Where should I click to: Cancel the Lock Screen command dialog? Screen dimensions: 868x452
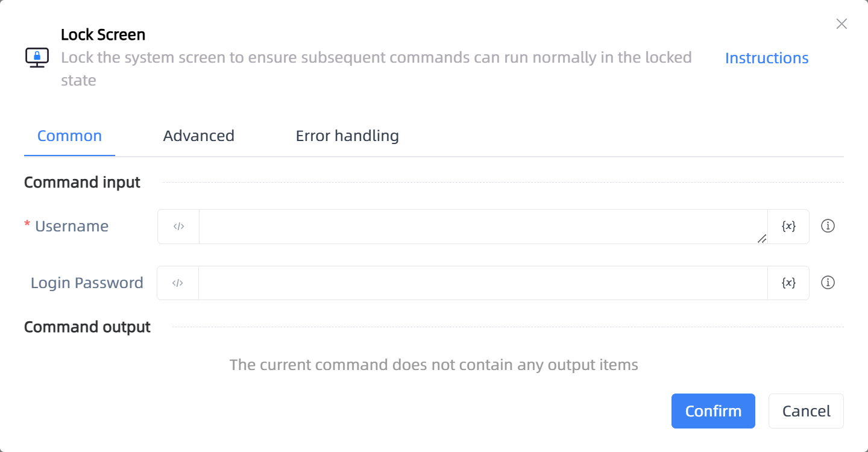point(806,411)
